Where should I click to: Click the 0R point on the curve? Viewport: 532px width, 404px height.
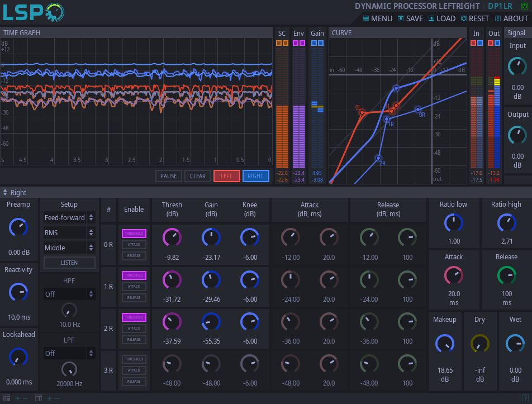click(x=418, y=109)
